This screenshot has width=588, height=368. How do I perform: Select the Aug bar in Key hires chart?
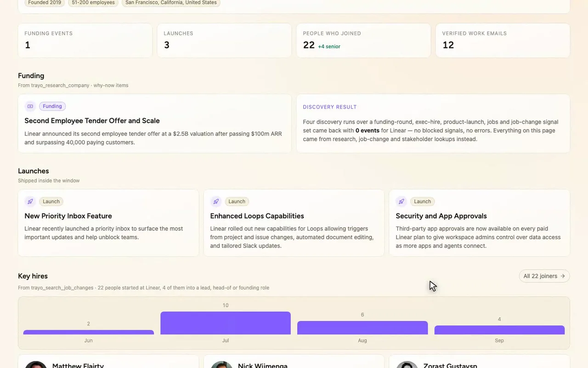362,328
